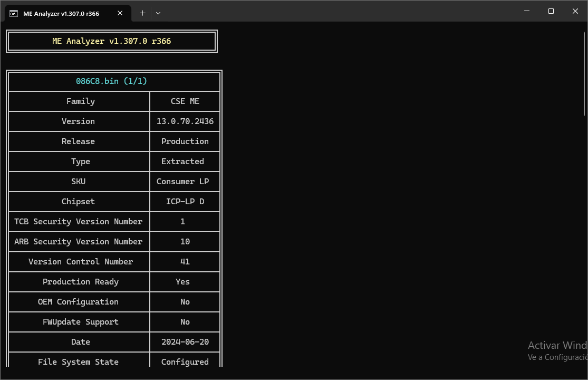Click the 086C8.bin (1/1) filename
Screen dimensions: 588x380
pos(111,81)
